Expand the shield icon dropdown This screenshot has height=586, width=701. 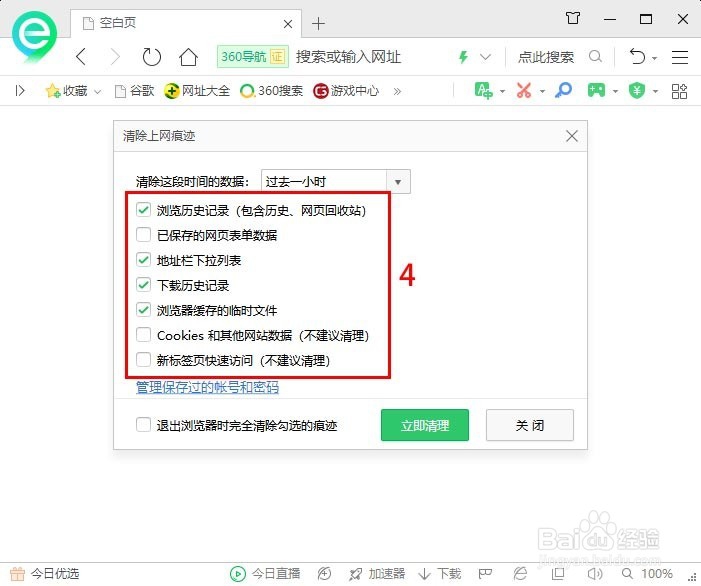(655, 92)
